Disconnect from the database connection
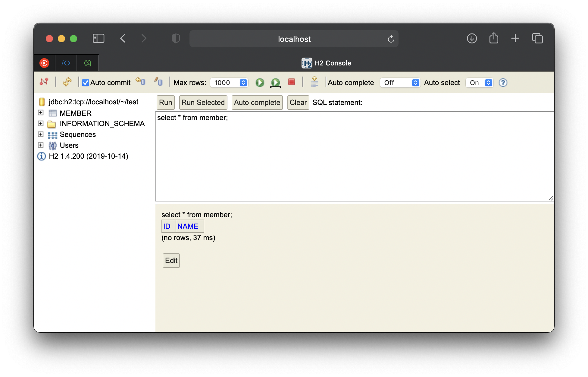This screenshot has height=377, width=588. pos(44,82)
